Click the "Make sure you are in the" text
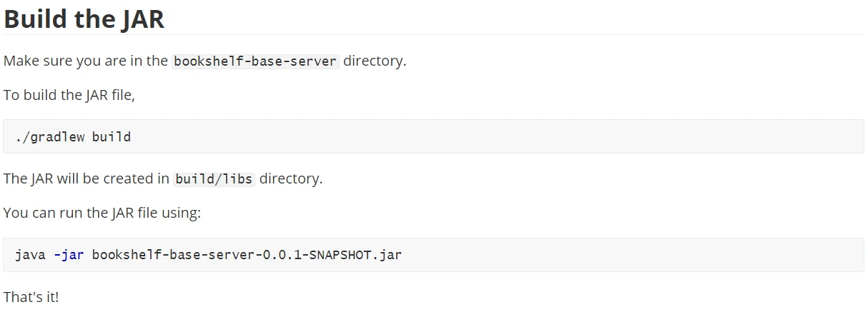Viewport: 868px width, 317px height. point(85,61)
